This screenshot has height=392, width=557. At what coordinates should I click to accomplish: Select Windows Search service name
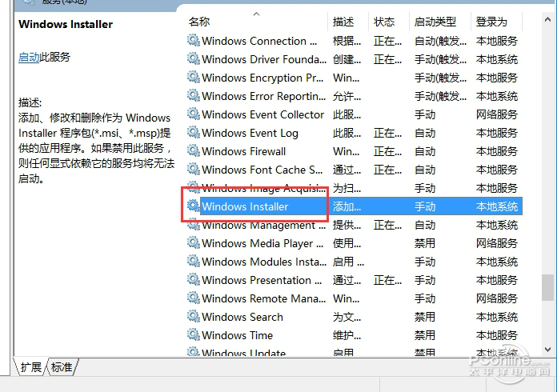tap(242, 317)
